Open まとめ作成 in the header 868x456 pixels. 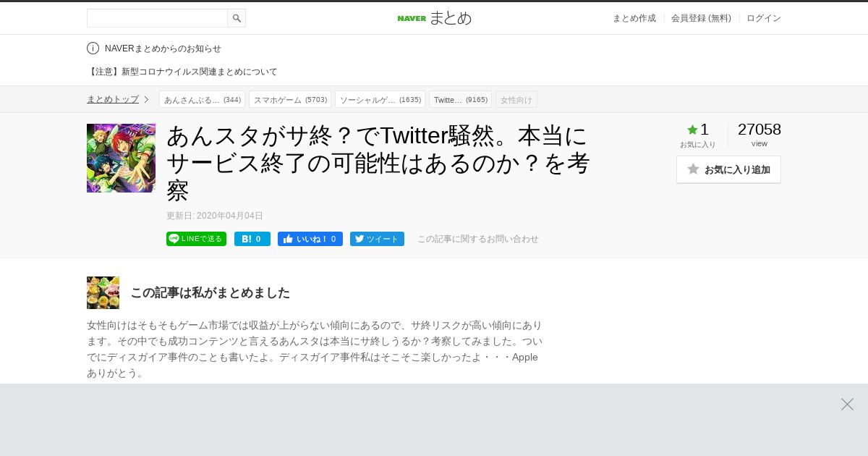click(x=634, y=18)
